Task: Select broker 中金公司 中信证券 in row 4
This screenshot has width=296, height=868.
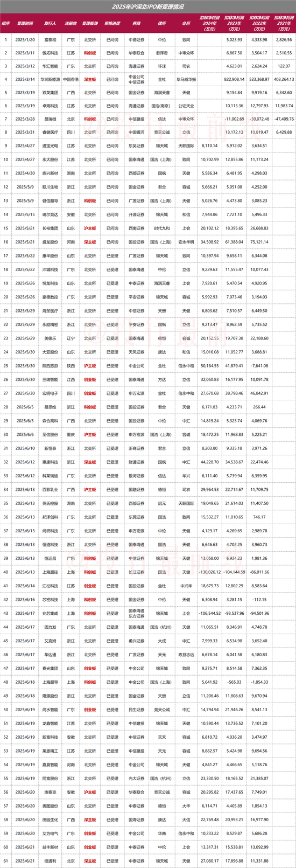Action: 137,79
